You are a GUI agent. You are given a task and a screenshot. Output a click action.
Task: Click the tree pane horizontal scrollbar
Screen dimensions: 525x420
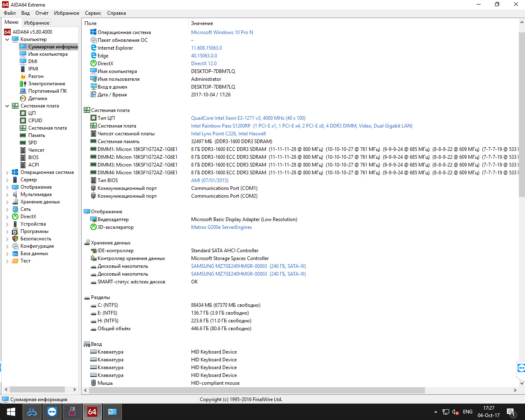[x=37, y=389]
